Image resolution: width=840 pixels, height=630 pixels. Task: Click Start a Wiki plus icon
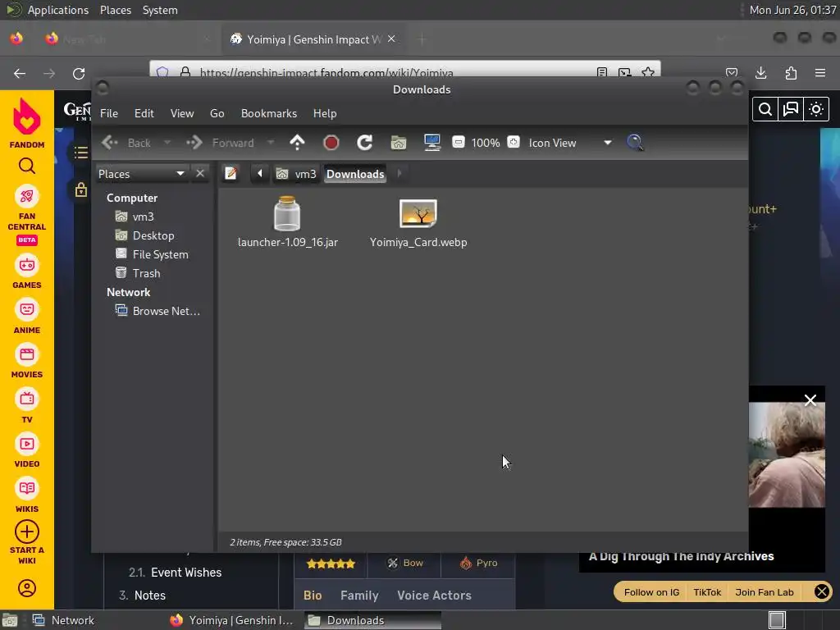coord(27,532)
